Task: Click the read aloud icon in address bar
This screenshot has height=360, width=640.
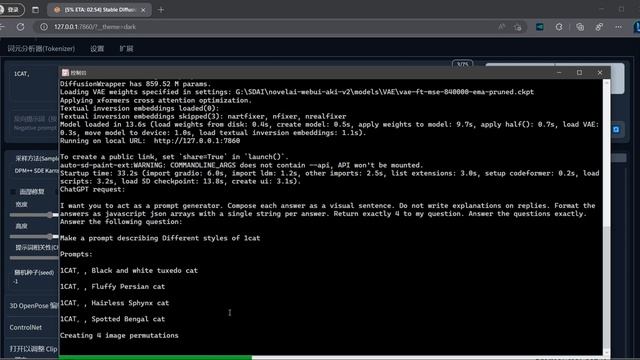Action: point(501,27)
